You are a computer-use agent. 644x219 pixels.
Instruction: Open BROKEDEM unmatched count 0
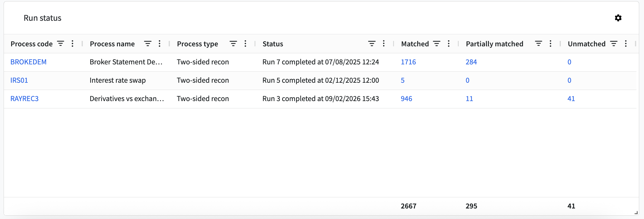[x=569, y=62]
